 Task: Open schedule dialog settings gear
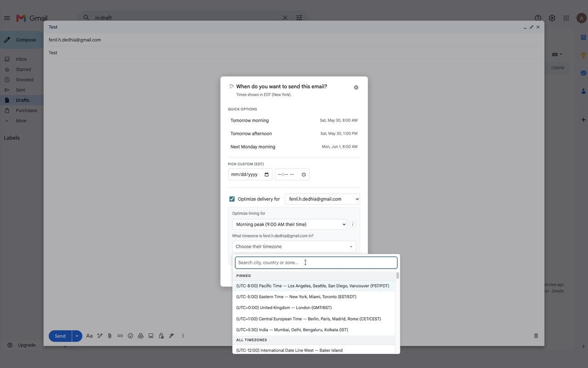[356, 87]
